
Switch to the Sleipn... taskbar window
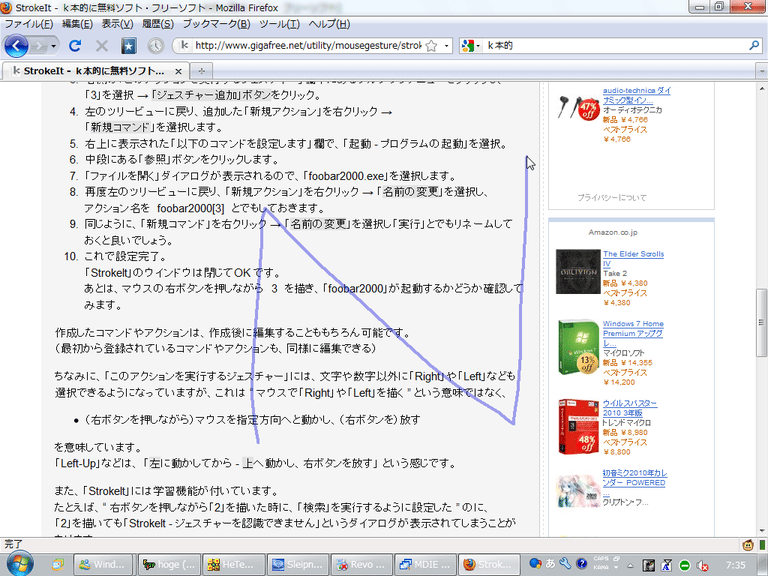pos(298,565)
